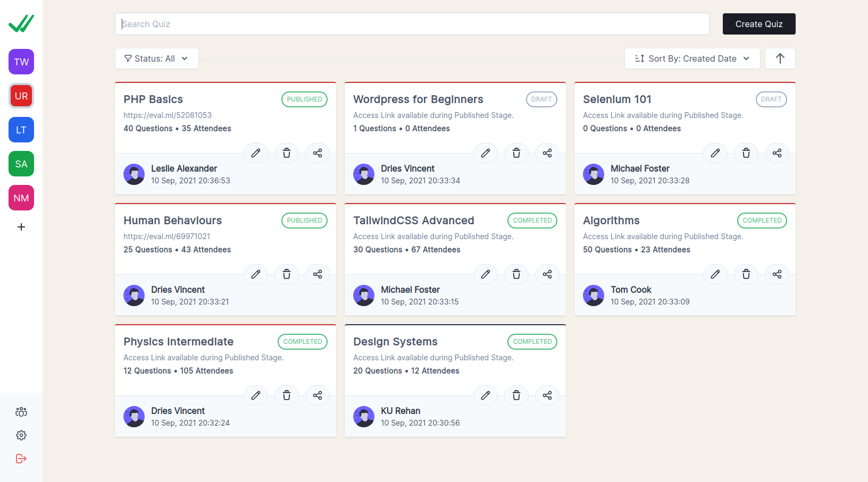Viewport: 868px width, 482px height.
Task: Click the trash icon on Physics Intermediate quiz
Action: 287,395
